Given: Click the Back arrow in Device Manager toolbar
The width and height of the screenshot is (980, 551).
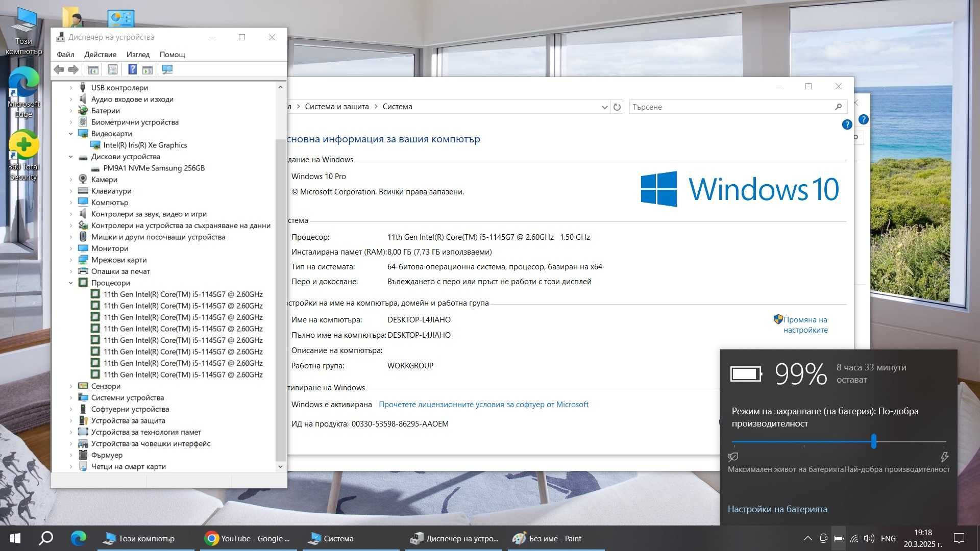Looking at the screenshot, I should (59, 69).
